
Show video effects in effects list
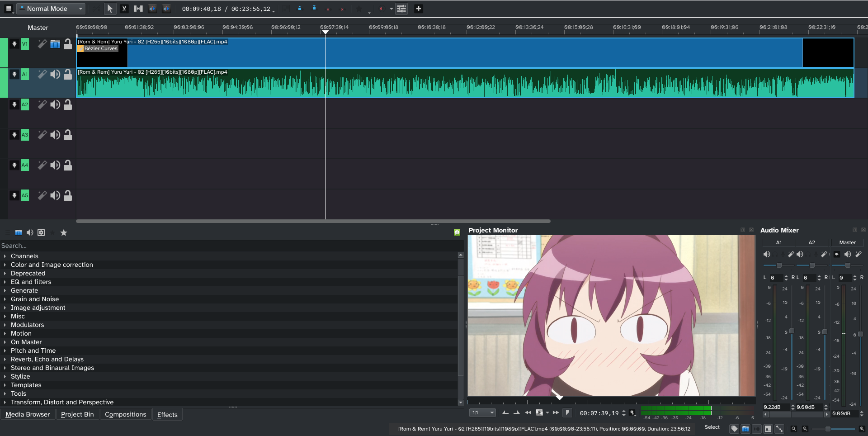click(x=19, y=232)
